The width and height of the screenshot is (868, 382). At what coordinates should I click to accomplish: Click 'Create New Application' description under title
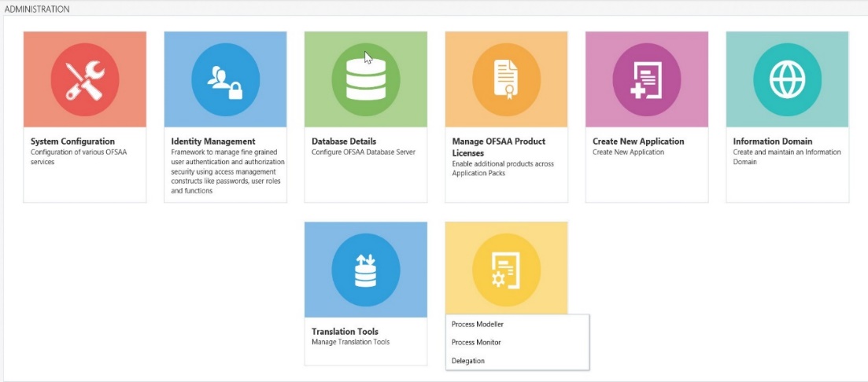coord(628,152)
